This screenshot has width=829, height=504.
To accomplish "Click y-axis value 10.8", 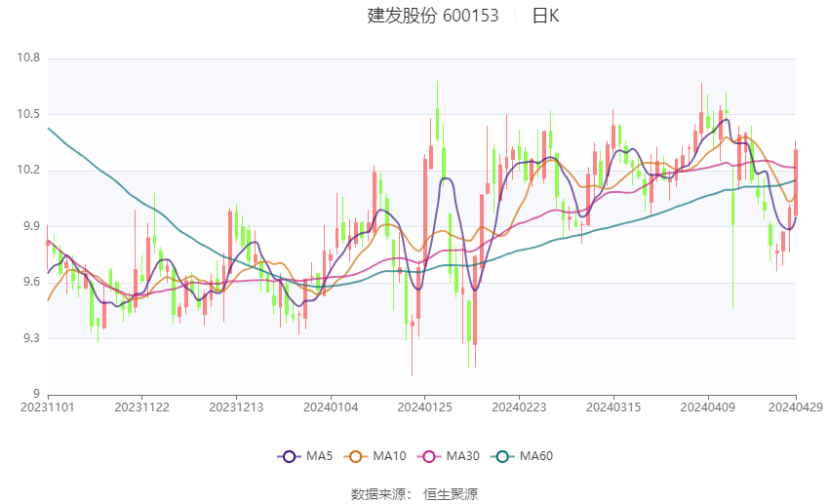I will [28, 58].
